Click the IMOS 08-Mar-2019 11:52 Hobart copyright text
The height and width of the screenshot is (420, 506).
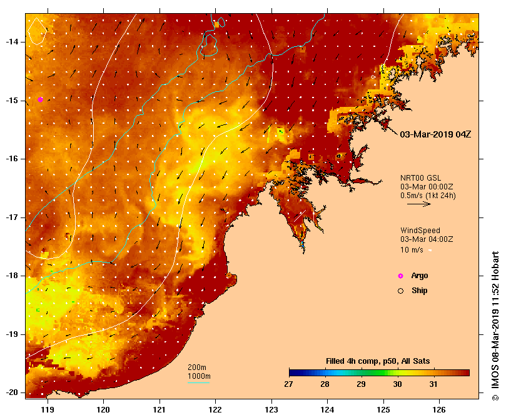(495, 326)
